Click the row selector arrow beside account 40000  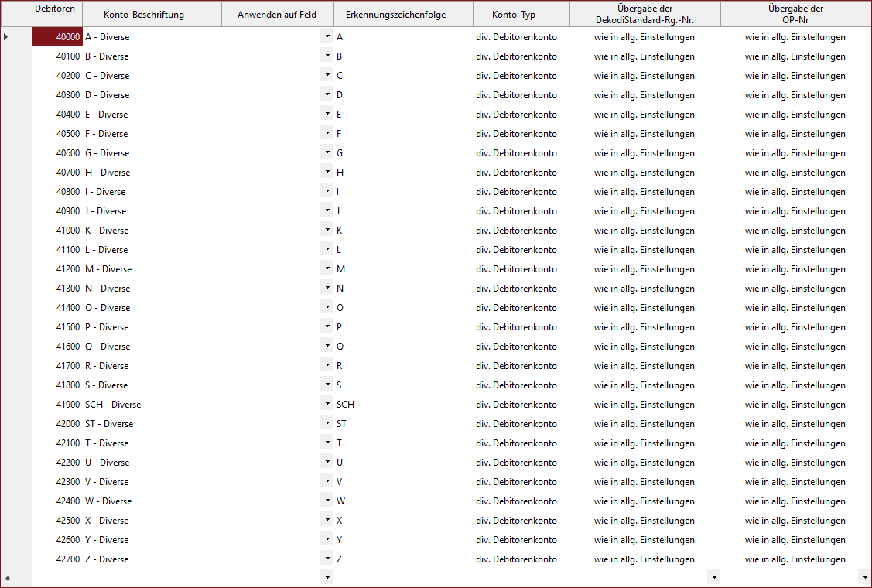tap(5, 36)
